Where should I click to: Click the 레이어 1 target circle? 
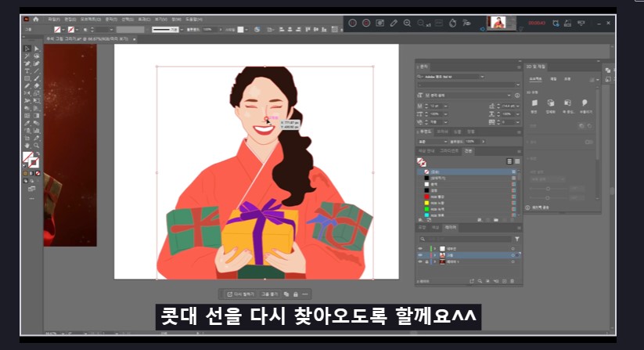tap(513, 262)
